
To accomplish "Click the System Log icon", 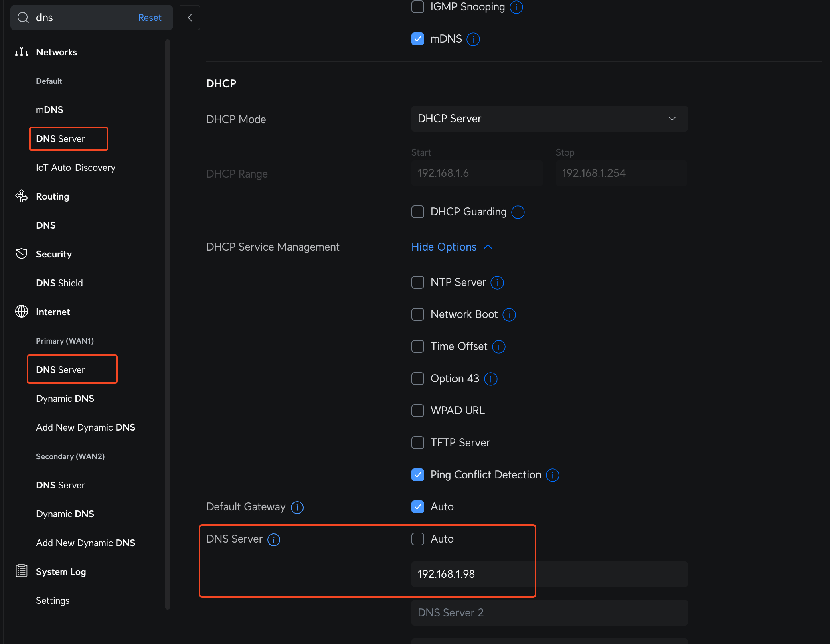I will (x=22, y=571).
